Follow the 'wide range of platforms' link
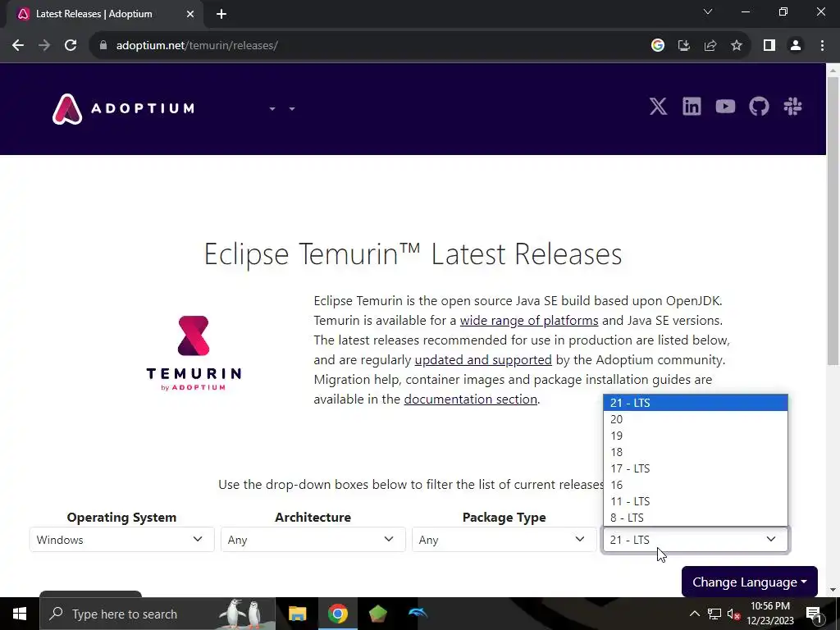The image size is (840, 630). (x=529, y=321)
